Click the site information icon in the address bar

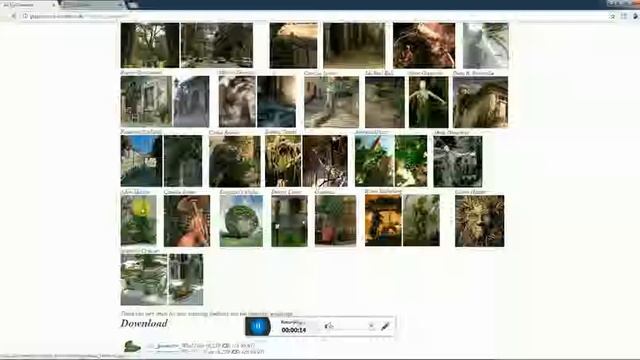pyautogui.click(x=25, y=16)
